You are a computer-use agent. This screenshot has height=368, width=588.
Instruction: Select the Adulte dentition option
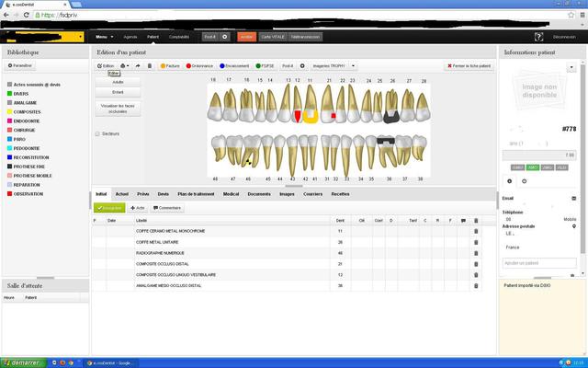coord(118,82)
